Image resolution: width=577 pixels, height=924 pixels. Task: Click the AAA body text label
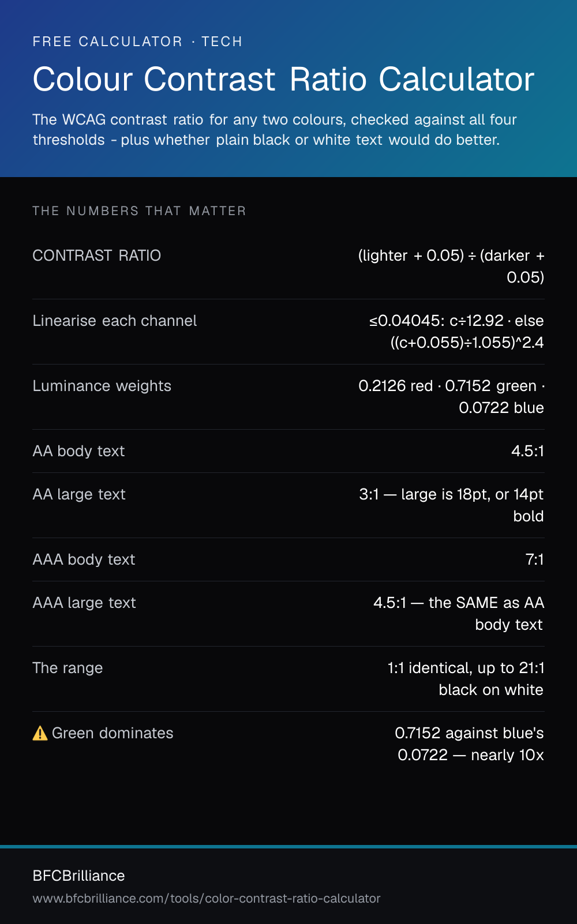[x=84, y=559]
